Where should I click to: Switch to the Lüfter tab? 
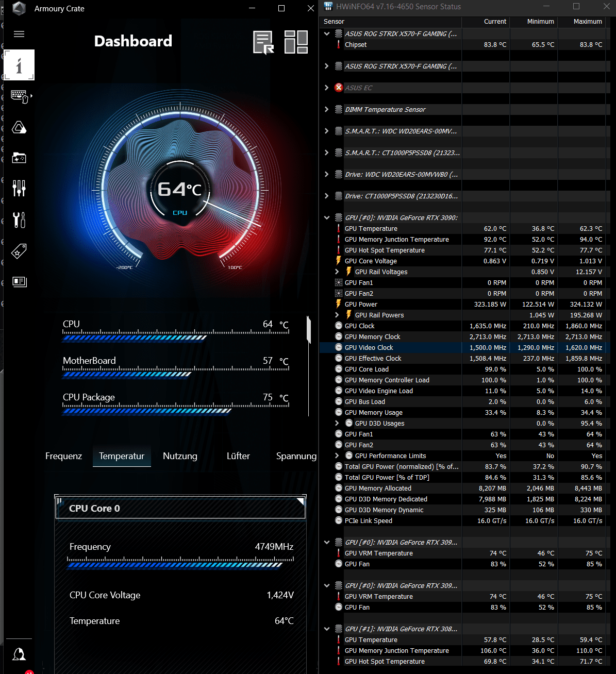pos(238,456)
